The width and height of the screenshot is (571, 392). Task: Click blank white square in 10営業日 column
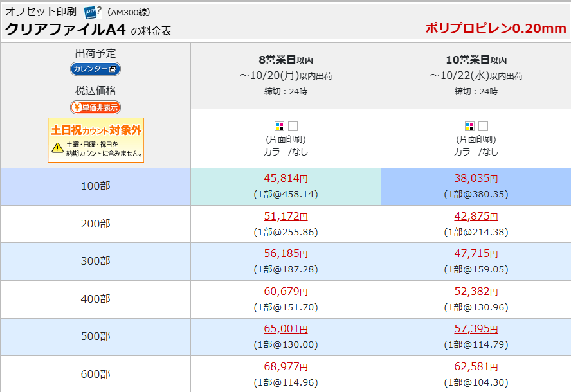484,126
